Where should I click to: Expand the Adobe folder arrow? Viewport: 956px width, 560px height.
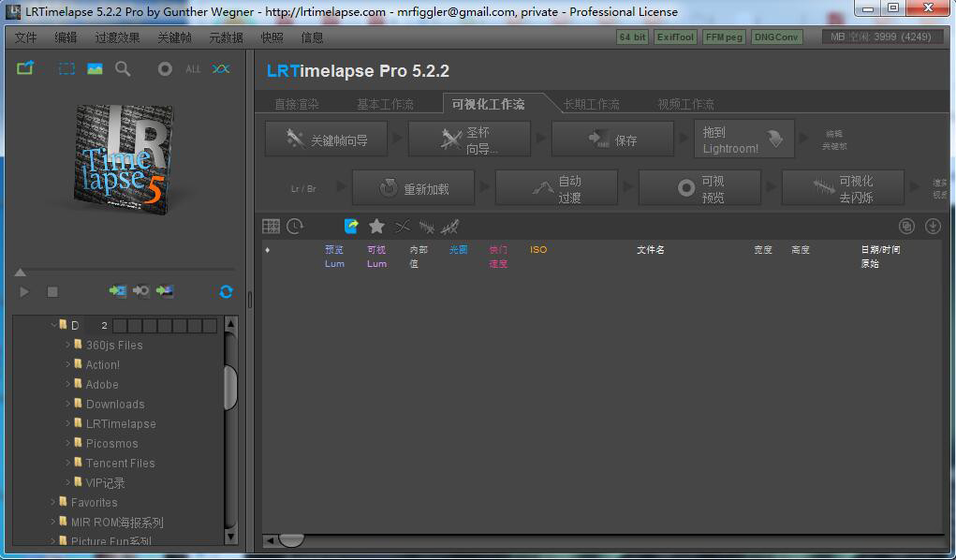coord(67,384)
